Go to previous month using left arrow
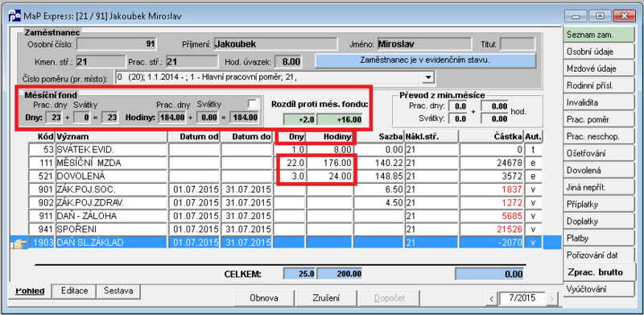The image size is (644, 315). [x=492, y=299]
